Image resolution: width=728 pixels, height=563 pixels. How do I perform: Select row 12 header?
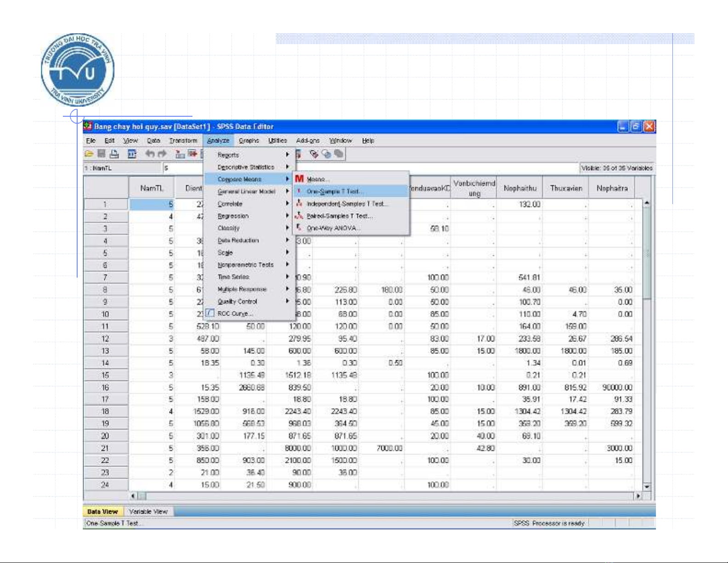(x=105, y=339)
